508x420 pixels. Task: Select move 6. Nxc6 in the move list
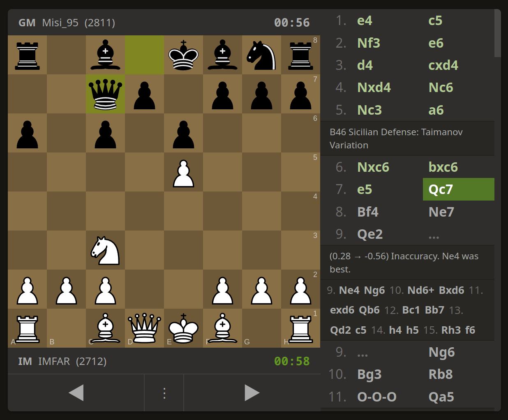point(373,167)
